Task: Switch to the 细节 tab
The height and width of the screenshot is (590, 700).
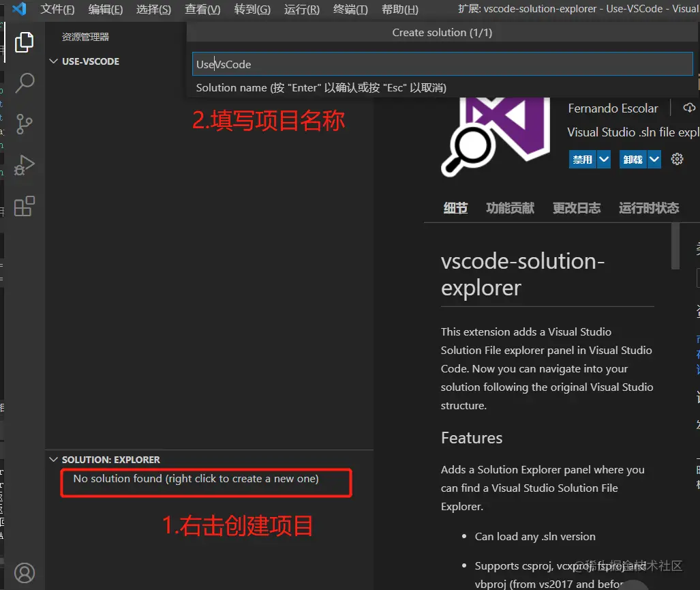Action: click(x=455, y=207)
